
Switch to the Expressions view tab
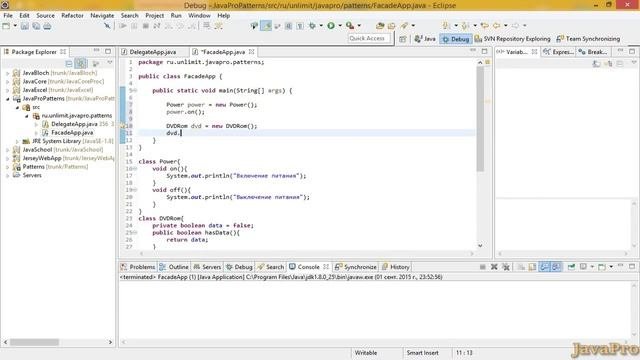point(558,52)
